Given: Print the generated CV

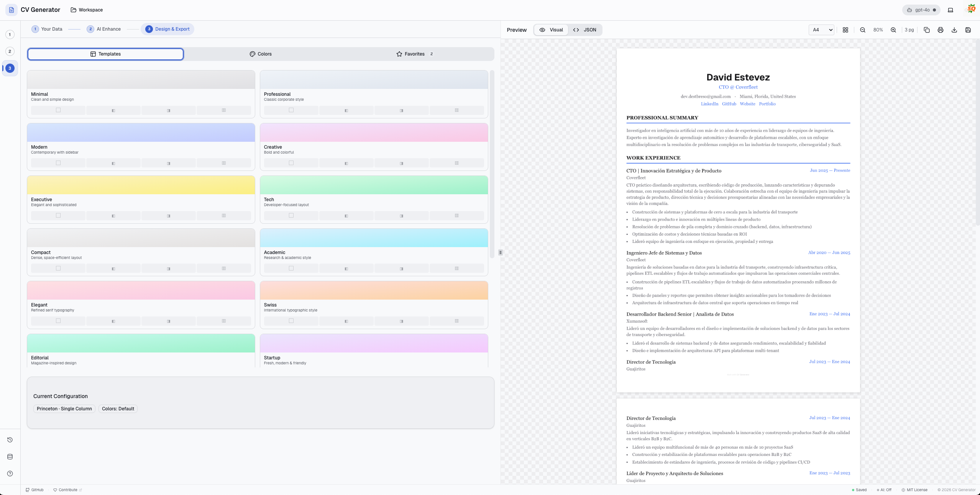Looking at the screenshot, I should pyautogui.click(x=940, y=30).
